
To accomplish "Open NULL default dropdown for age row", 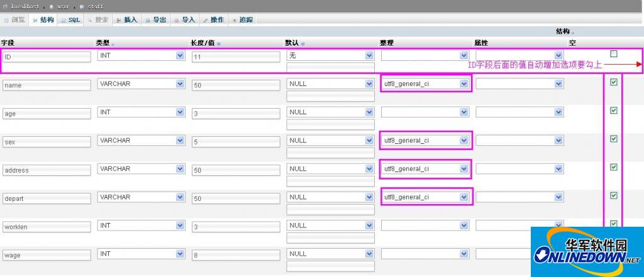I will coord(330,112).
